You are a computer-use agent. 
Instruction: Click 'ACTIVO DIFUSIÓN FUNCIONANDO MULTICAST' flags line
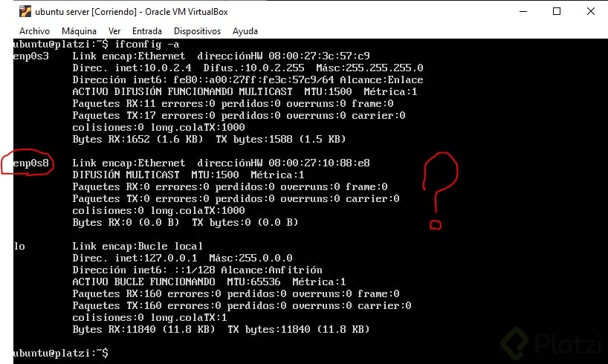pyautogui.click(x=182, y=92)
